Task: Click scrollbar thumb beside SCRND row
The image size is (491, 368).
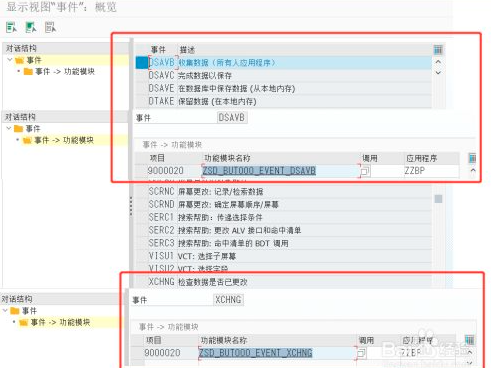Action: (x=438, y=199)
